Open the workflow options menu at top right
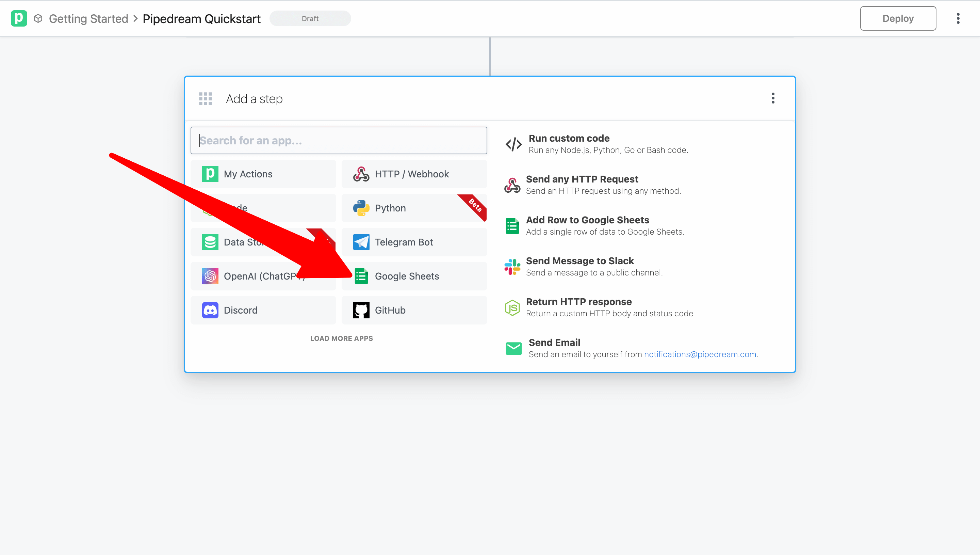980x555 pixels. click(958, 18)
